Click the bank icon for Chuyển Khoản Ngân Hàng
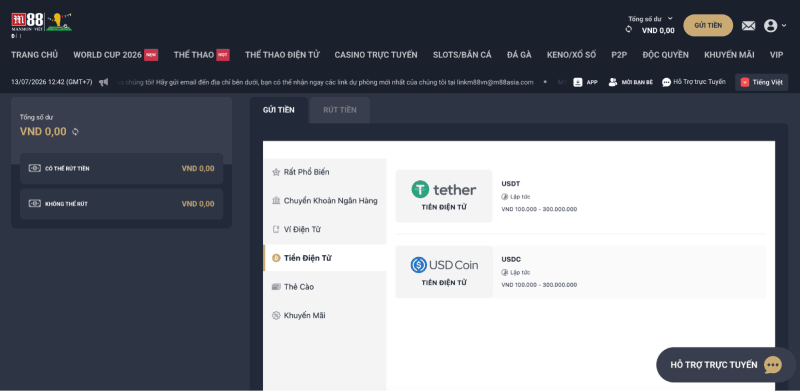 coord(276,201)
